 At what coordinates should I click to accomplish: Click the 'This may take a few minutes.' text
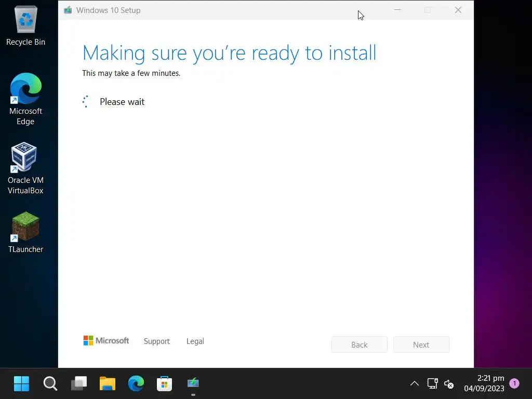[x=131, y=73]
